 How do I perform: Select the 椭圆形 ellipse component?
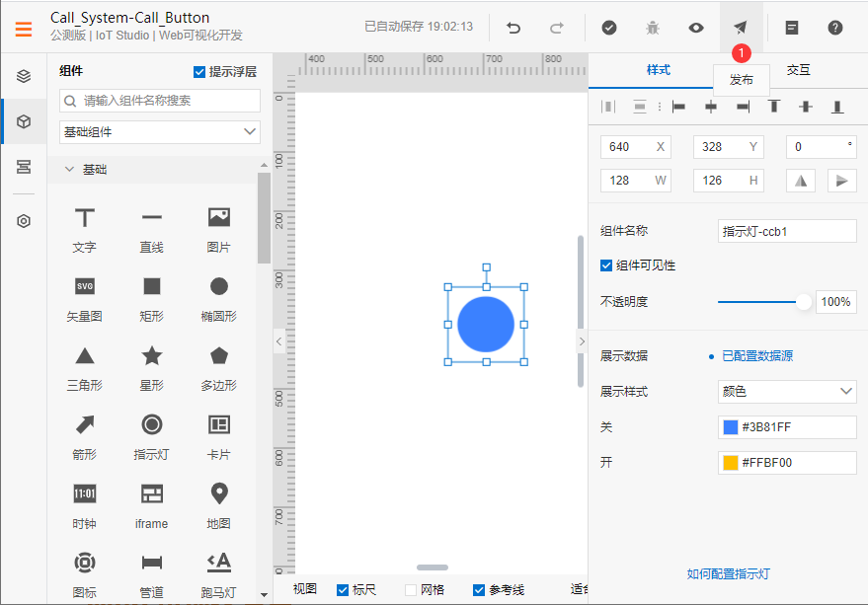tap(218, 299)
